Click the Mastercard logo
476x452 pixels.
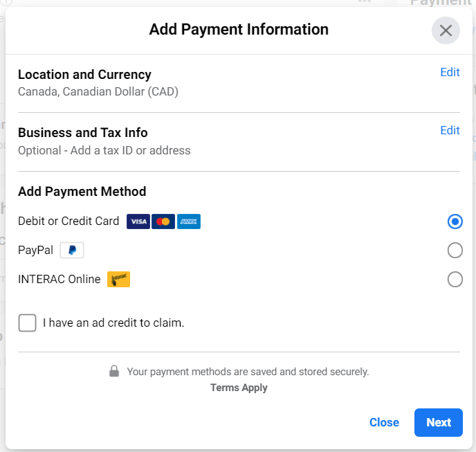coord(163,222)
